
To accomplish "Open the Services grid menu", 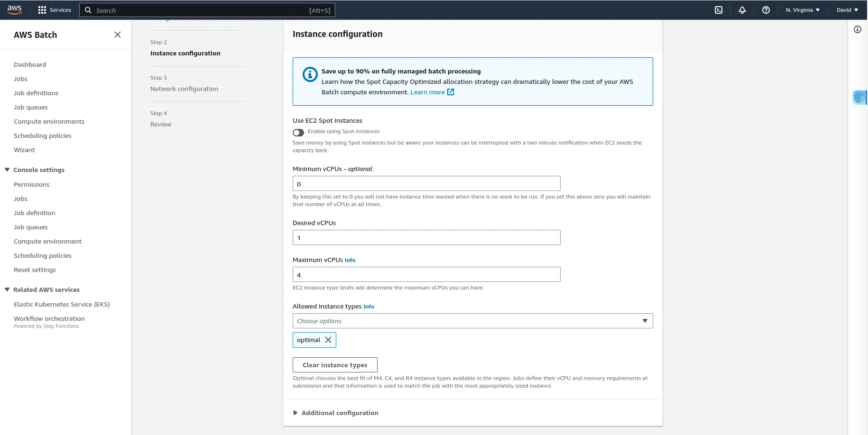I will click(x=54, y=10).
